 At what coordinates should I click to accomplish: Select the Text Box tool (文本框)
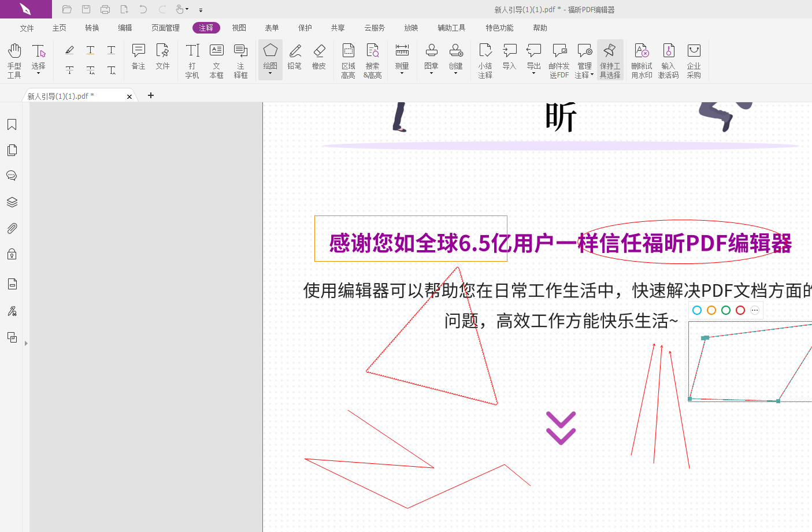(x=217, y=61)
